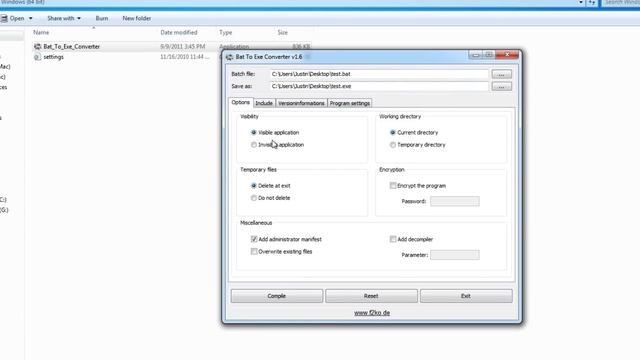Uncheck Add administrator manifest
The height and width of the screenshot is (360, 640).
254,239
